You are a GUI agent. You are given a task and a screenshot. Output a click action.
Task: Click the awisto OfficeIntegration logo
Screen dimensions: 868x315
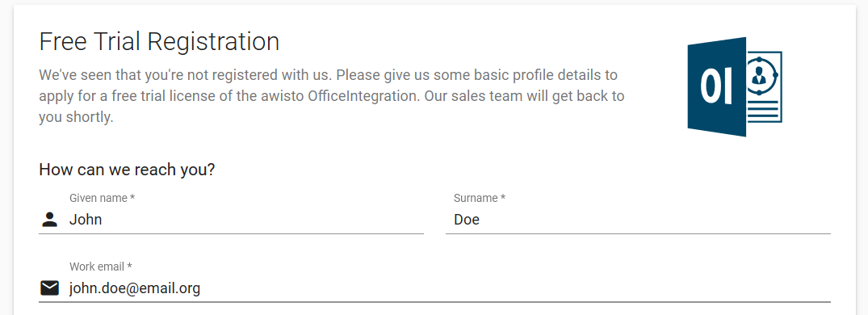(x=735, y=87)
